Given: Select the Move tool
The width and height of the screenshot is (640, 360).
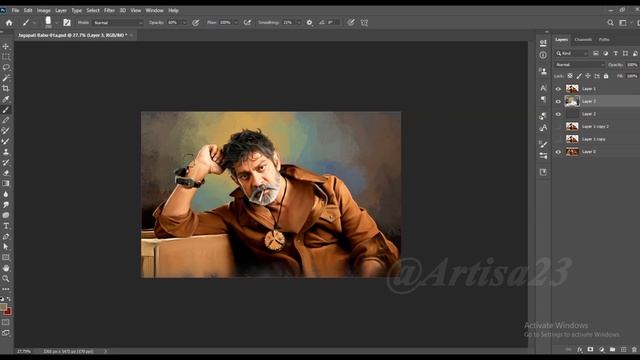Looking at the screenshot, I should point(6,47).
